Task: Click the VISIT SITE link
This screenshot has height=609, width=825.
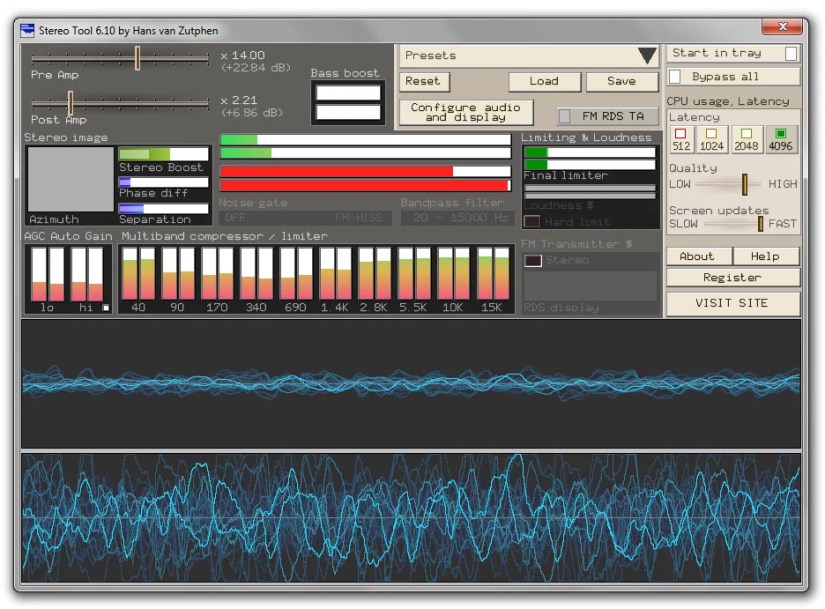Action: [733, 302]
